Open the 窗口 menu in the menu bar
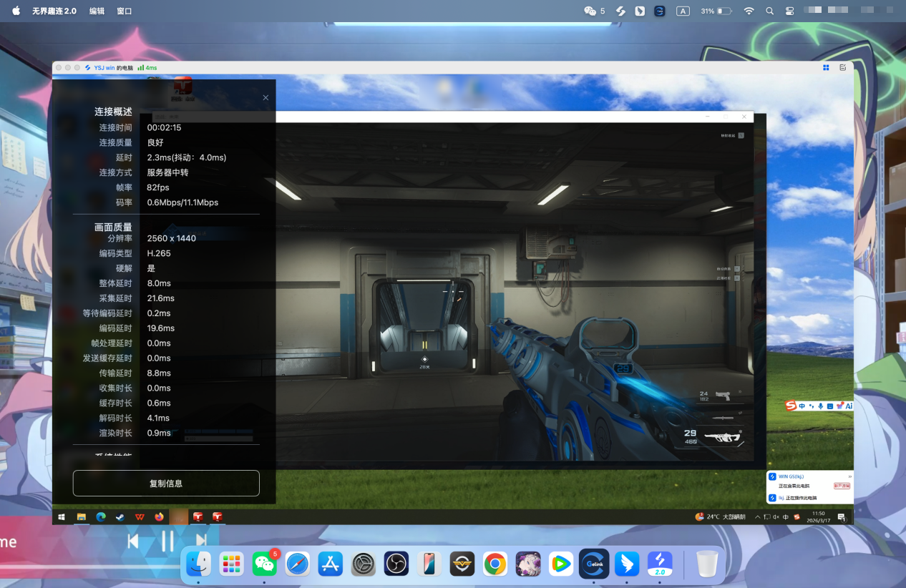 pos(124,11)
